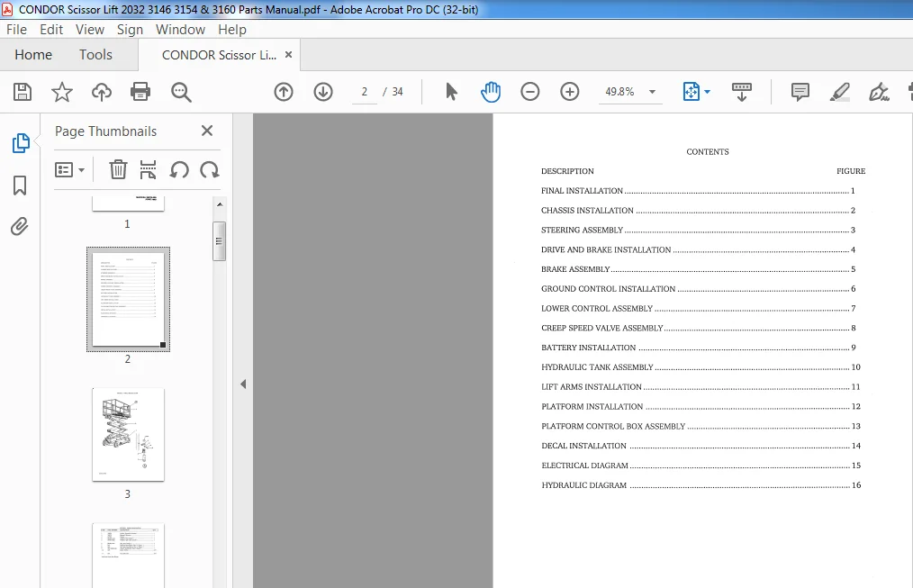The height and width of the screenshot is (588, 913).
Task: Zoom in with the plus circle icon
Action: coord(569,92)
